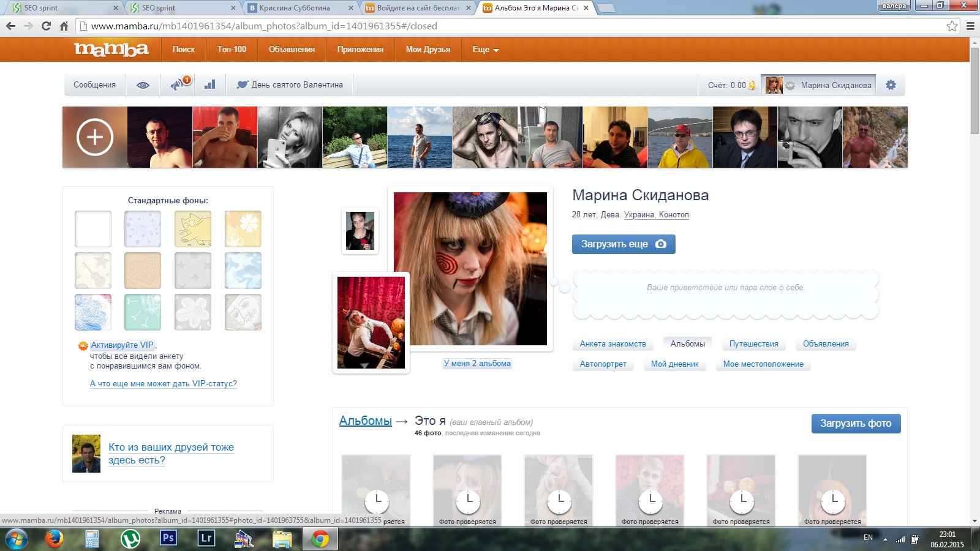The height and width of the screenshot is (551, 980).
Task: Open the Поиск menu item
Action: click(183, 50)
